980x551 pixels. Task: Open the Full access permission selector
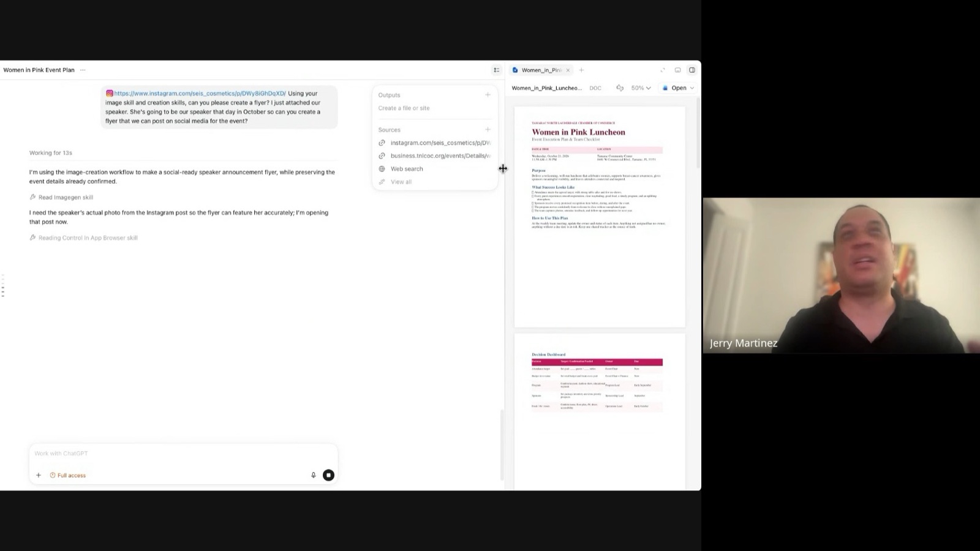67,475
